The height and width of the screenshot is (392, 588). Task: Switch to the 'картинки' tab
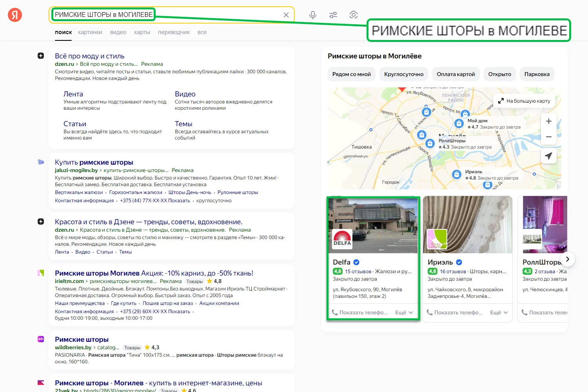(90, 32)
